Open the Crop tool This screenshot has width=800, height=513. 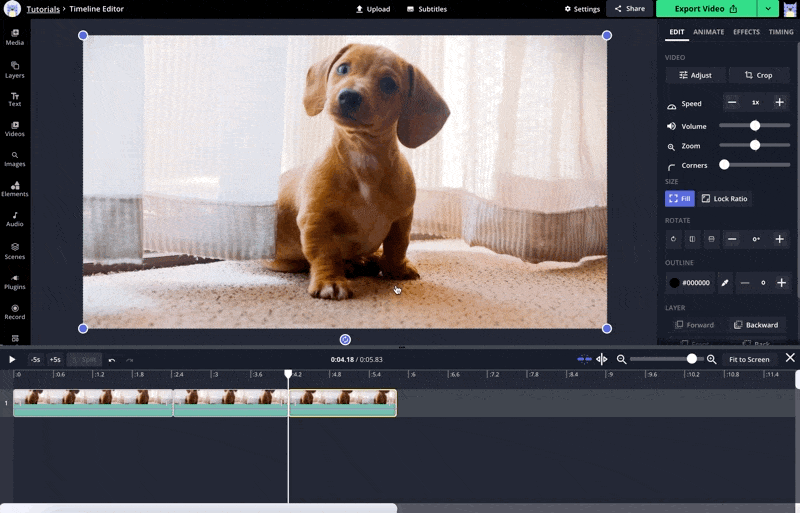coord(759,75)
